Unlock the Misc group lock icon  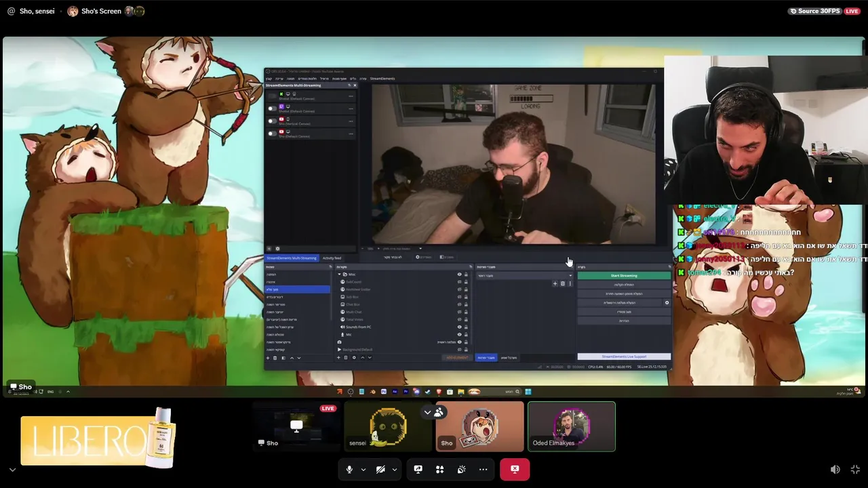click(x=466, y=274)
